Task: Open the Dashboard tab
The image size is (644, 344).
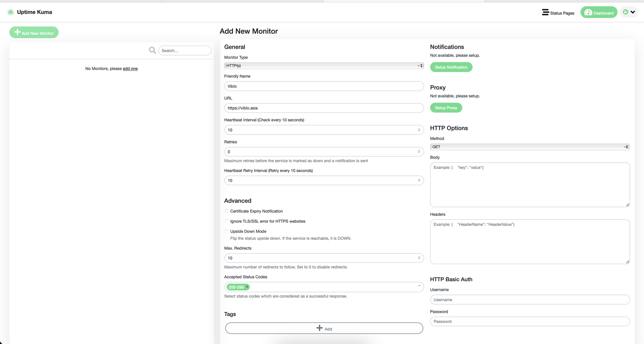Action: click(x=603, y=13)
